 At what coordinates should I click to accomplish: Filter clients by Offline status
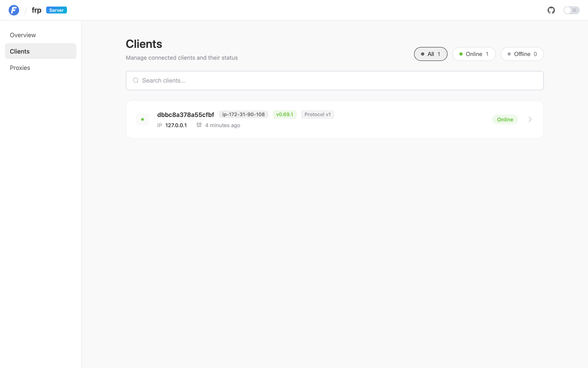coord(522,54)
